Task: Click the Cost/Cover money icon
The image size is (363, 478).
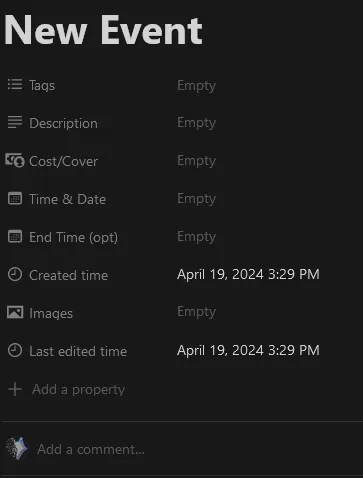Action: coord(15,160)
